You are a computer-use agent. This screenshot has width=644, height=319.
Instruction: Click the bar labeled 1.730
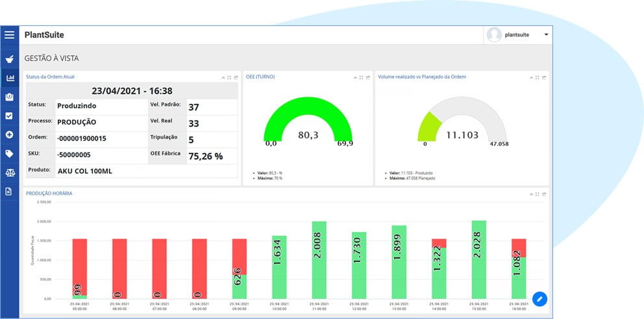tap(359, 265)
